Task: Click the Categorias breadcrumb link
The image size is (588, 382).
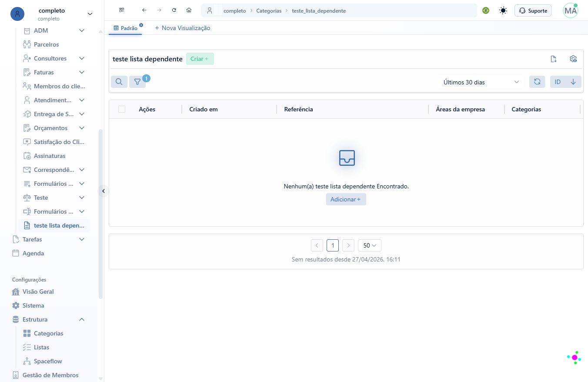Action: click(x=269, y=10)
